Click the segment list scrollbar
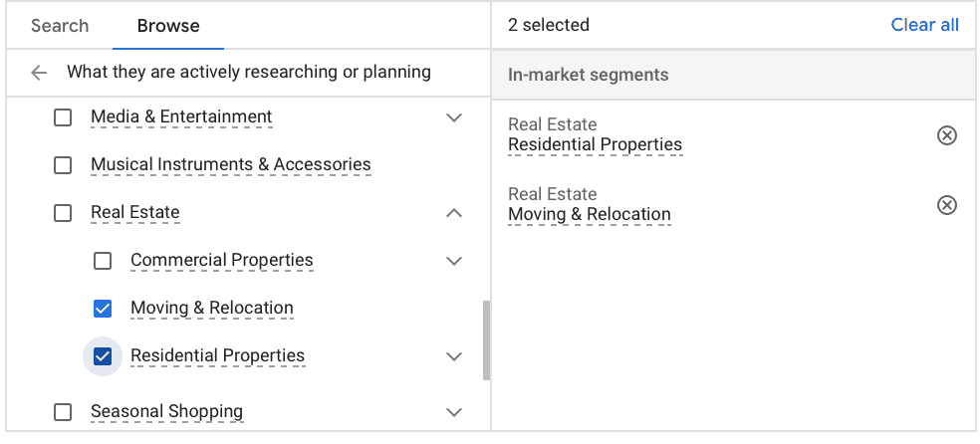This screenshot has width=980, height=444. point(486,340)
